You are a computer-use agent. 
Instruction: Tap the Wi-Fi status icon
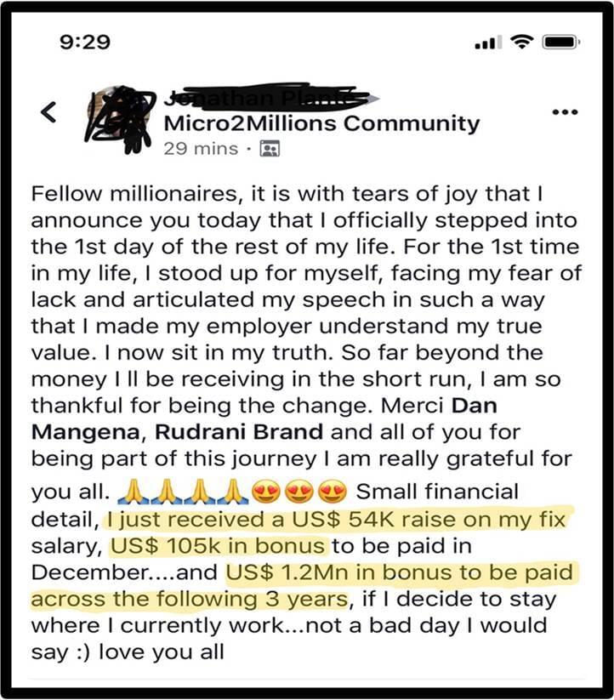[x=520, y=41]
